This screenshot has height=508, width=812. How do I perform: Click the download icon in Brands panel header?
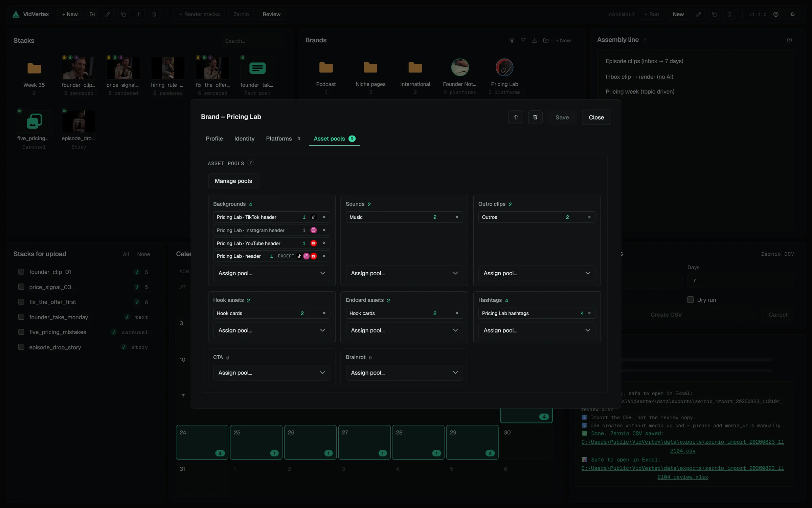coord(534,40)
